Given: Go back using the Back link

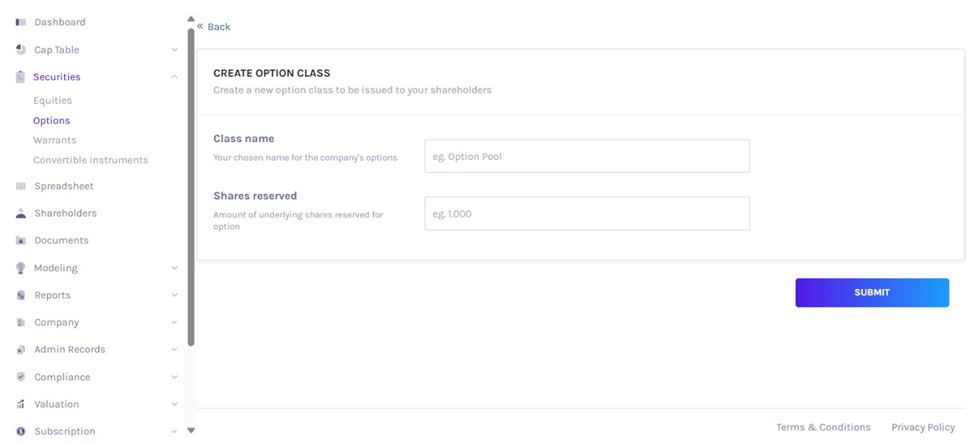Looking at the screenshot, I should 214,27.
